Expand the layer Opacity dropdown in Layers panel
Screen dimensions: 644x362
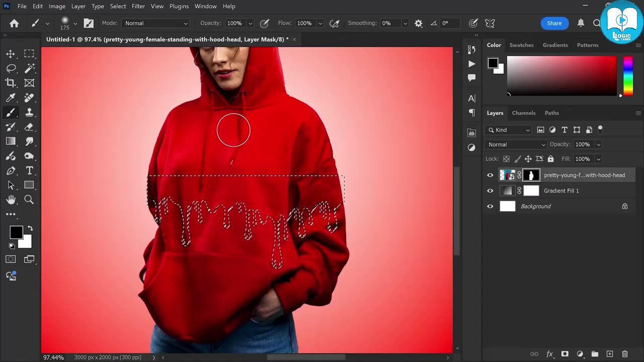click(598, 144)
